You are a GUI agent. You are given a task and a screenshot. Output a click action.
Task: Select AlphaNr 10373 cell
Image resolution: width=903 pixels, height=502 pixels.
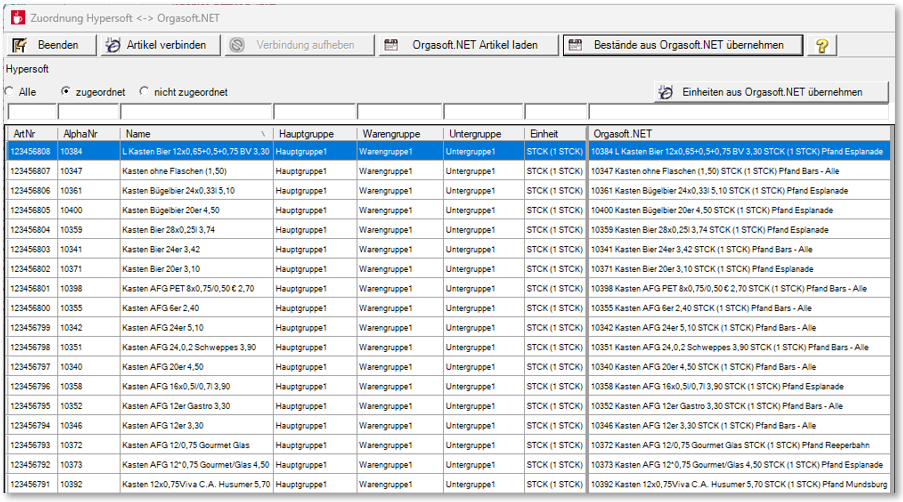(88, 465)
